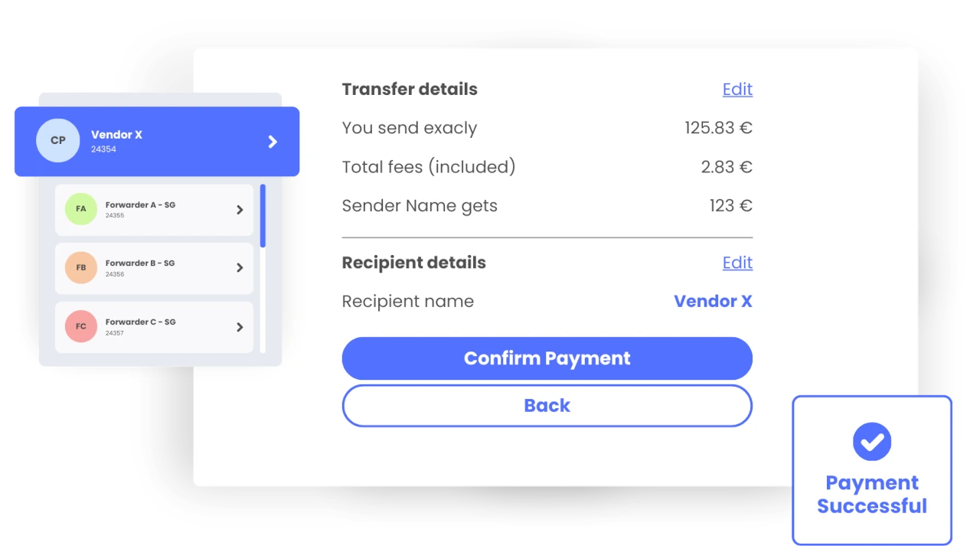This screenshot has height=546, width=980.
Task: Edit the Recipient details
Action: click(x=737, y=263)
